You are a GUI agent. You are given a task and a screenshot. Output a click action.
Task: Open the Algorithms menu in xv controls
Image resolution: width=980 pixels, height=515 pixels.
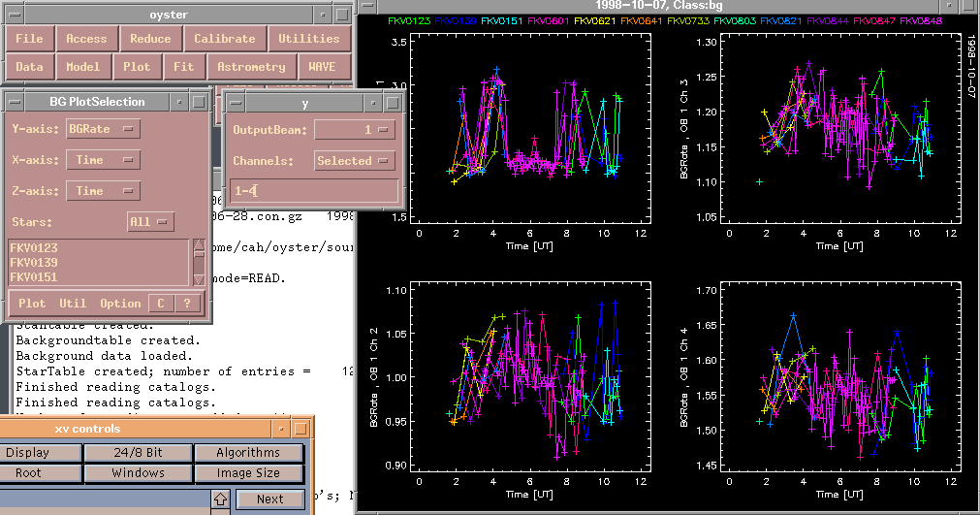[x=248, y=453]
